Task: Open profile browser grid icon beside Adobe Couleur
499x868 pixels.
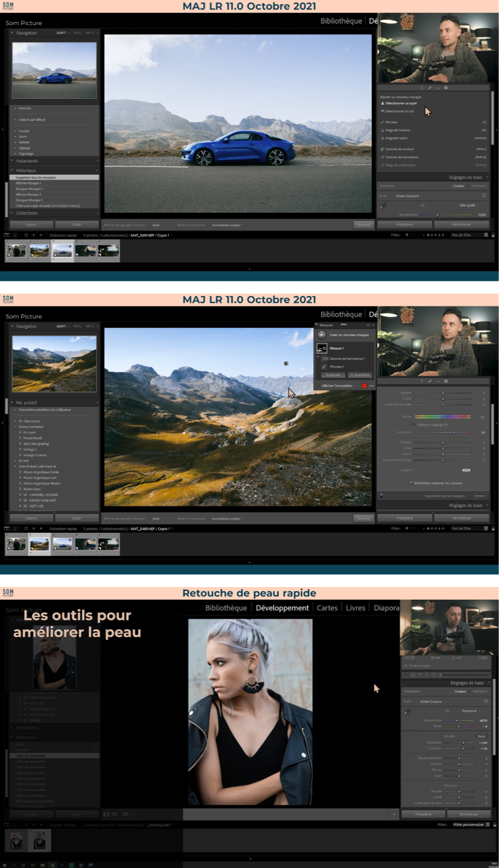Action: pyautogui.click(x=486, y=702)
